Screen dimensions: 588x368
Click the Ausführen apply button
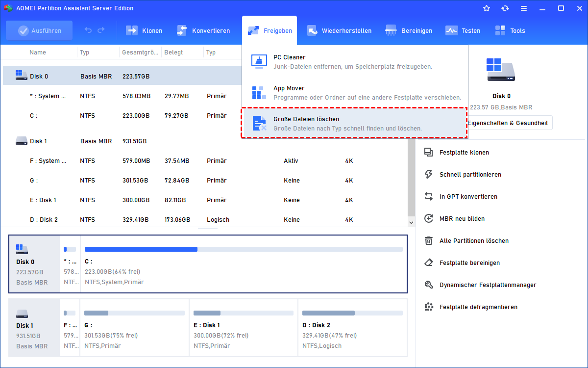click(x=39, y=30)
